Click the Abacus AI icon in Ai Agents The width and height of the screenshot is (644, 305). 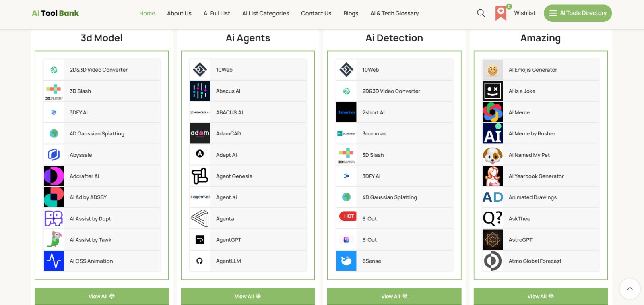(200, 91)
